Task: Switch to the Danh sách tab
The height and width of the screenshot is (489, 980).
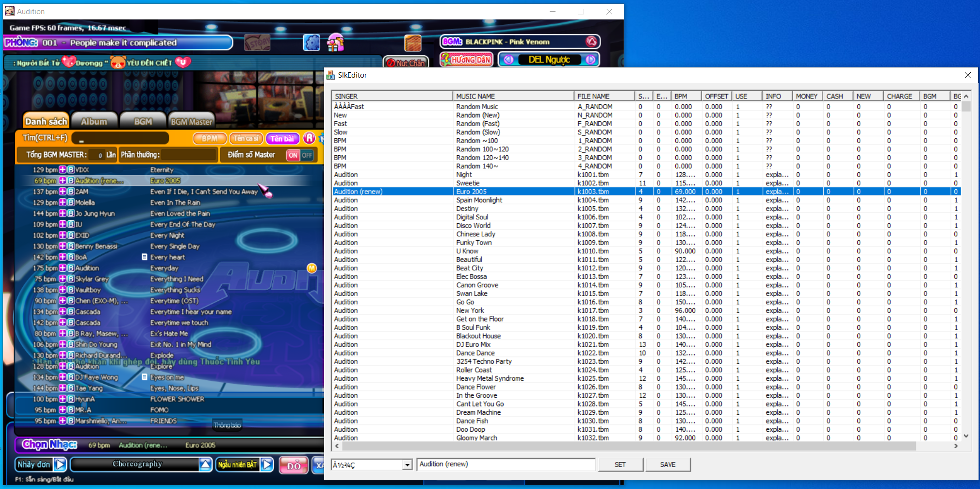Action: 46,121
